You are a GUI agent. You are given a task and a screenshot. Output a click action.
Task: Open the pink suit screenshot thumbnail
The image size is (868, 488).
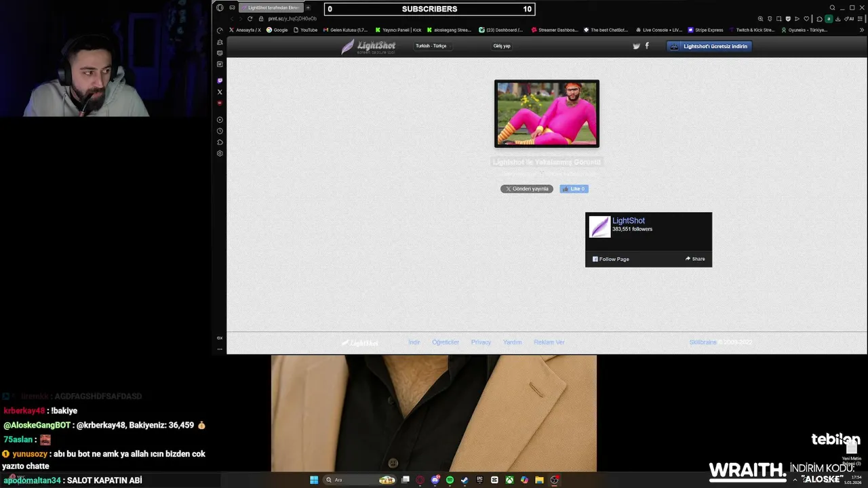(547, 114)
